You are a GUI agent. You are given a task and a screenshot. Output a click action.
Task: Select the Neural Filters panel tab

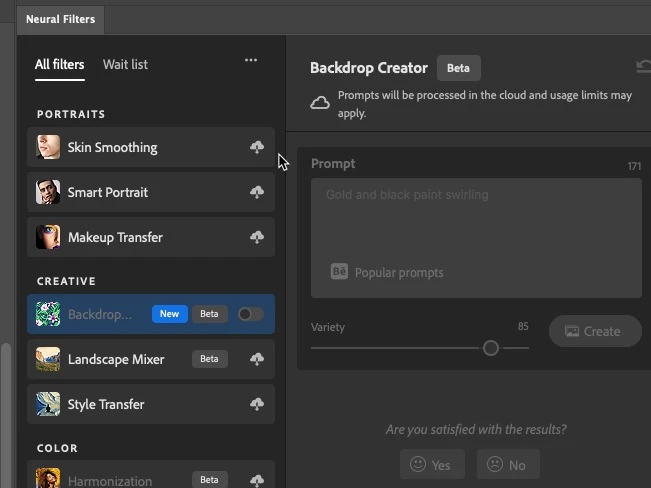(x=61, y=19)
